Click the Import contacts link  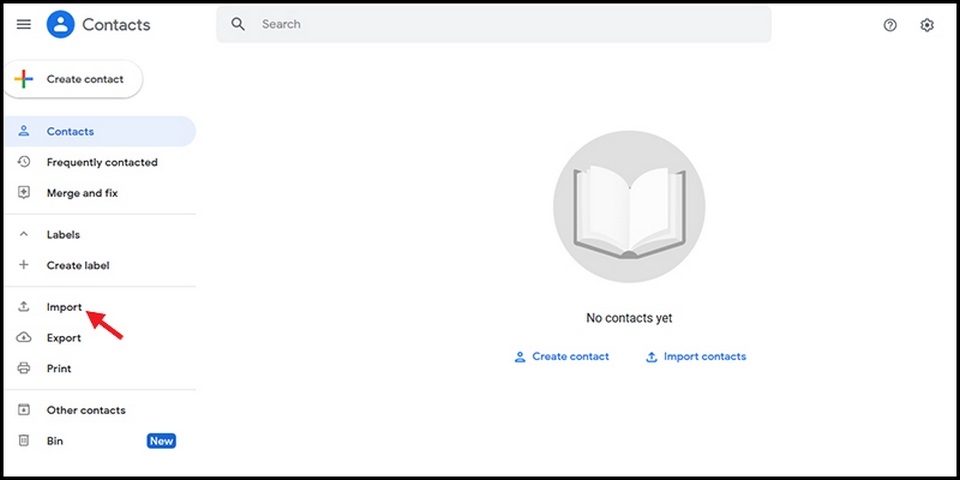pyautogui.click(x=696, y=356)
